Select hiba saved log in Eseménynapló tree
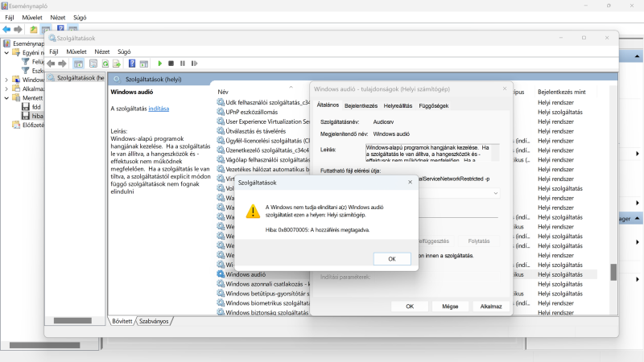Viewport: 644px width, 362px height. click(32, 116)
